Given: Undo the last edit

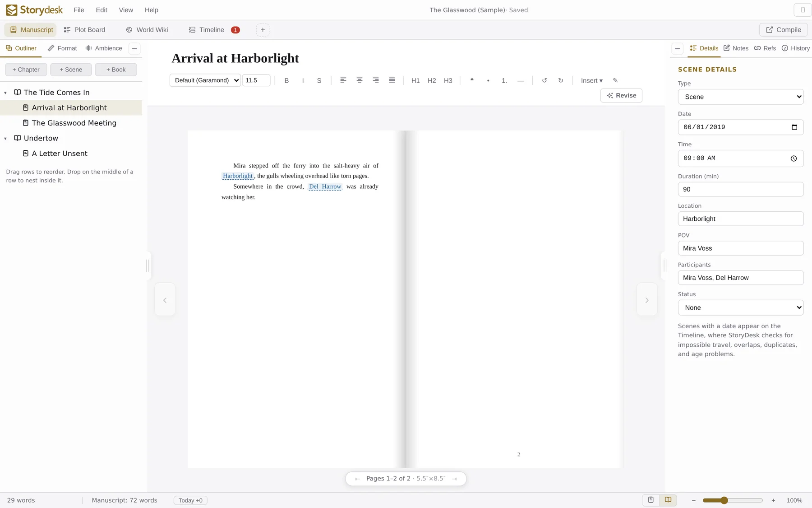Looking at the screenshot, I should 544,80.
